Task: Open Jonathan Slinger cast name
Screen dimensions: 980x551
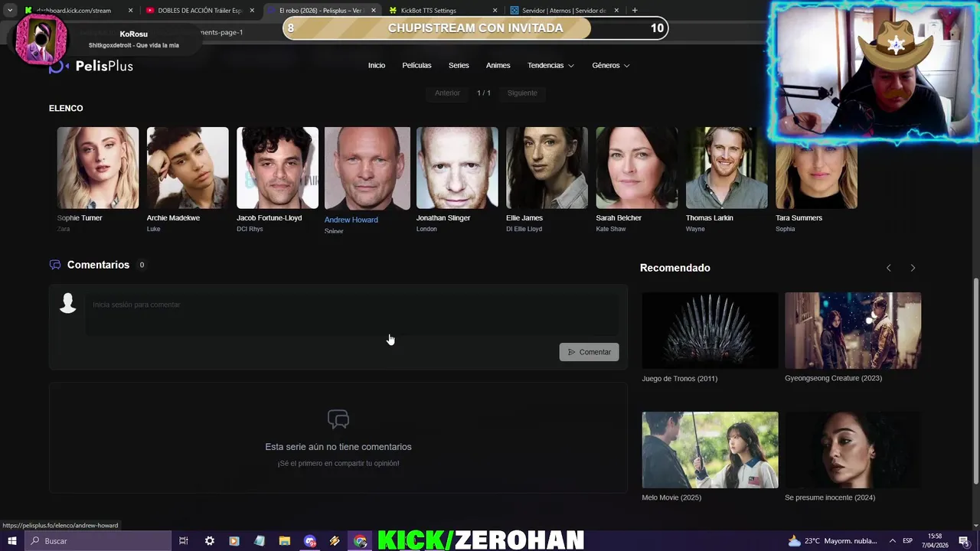Action: pos(443,218)
